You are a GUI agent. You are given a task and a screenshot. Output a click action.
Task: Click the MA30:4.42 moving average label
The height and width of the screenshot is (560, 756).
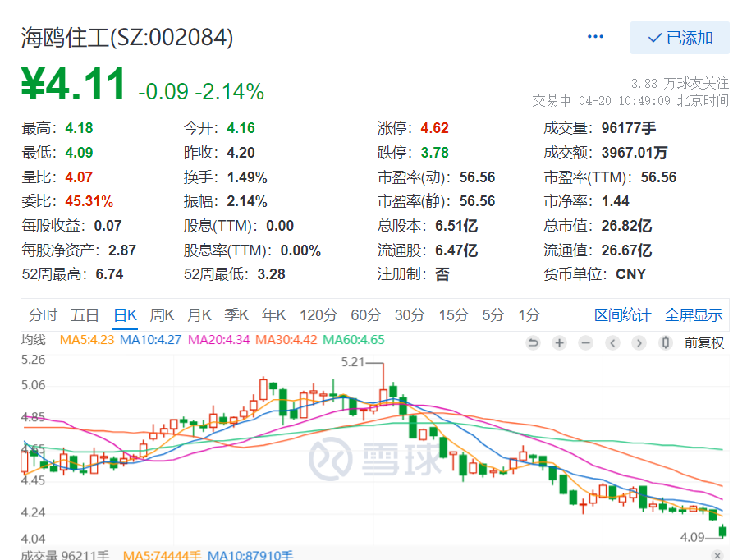(x=286, y=340)
